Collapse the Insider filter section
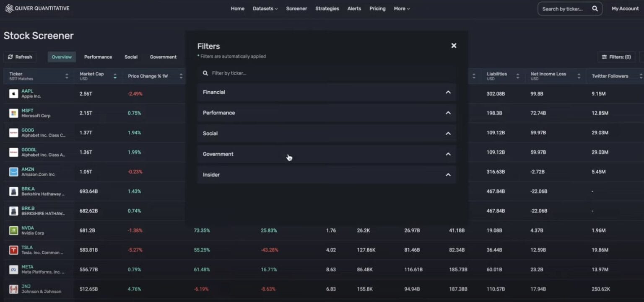The height and width of the screenshot is (302, 644). 448,175
